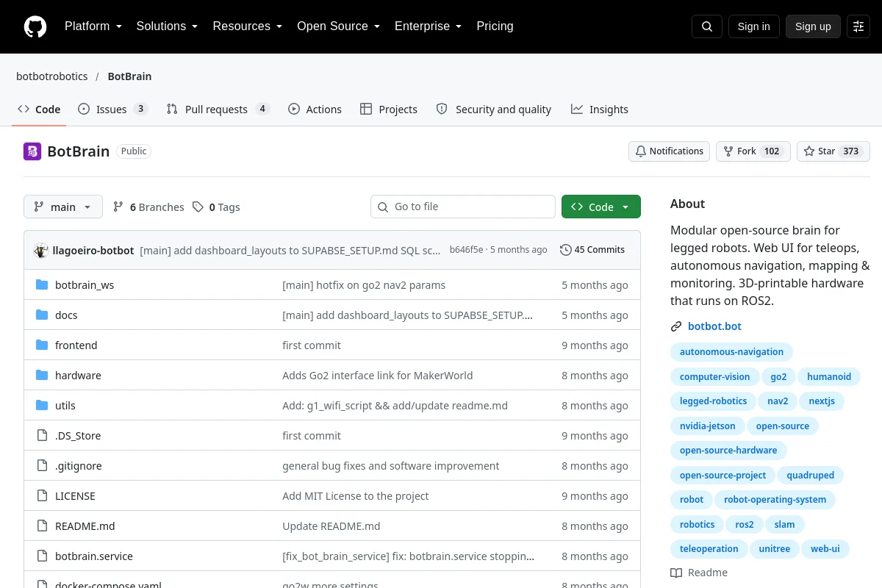882x588 pixels.
Task: Click the botbrain_ws folder icon
Action: coord(42,284)
